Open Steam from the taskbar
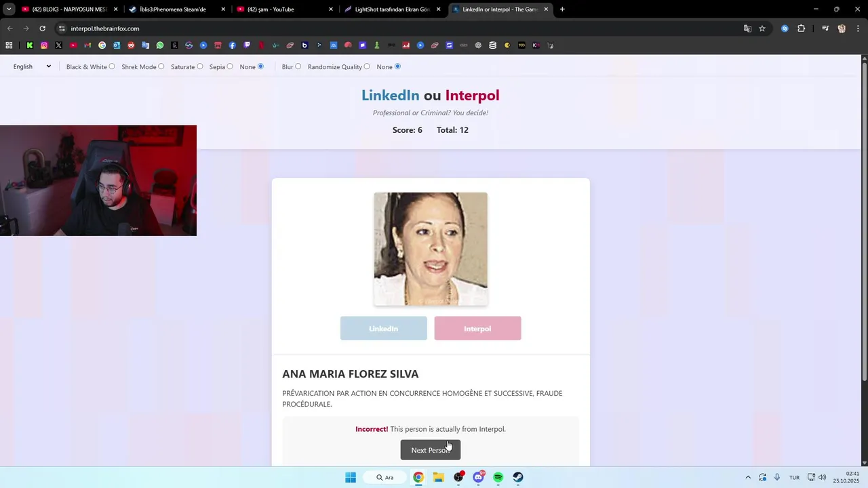 coord(518,477)
